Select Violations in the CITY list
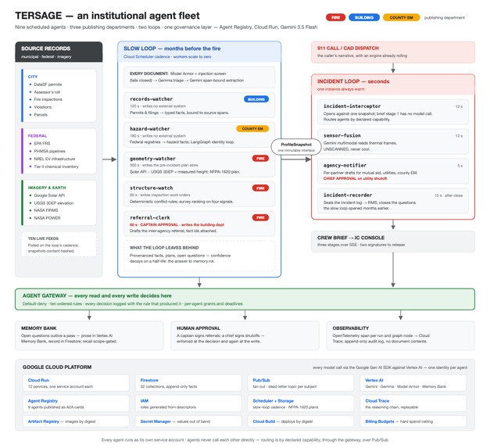490x448 pixels. click(x=43, y=107)
